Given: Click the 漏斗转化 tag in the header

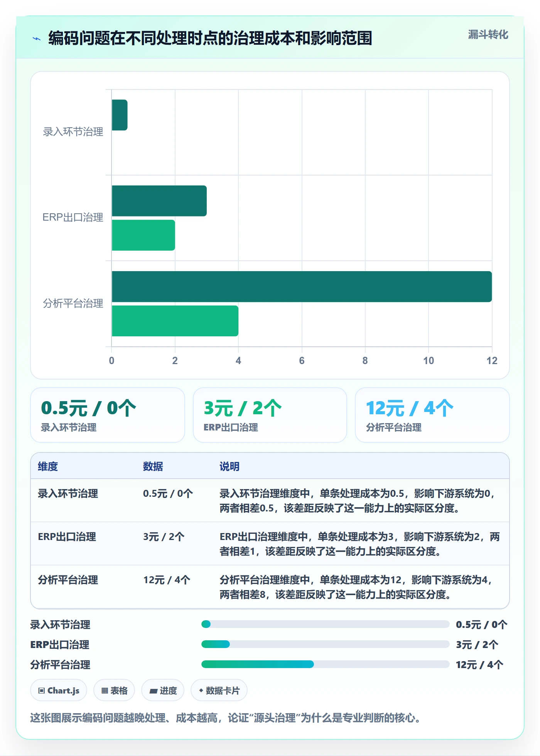Looking at the screenshot, I should [488, 35].
